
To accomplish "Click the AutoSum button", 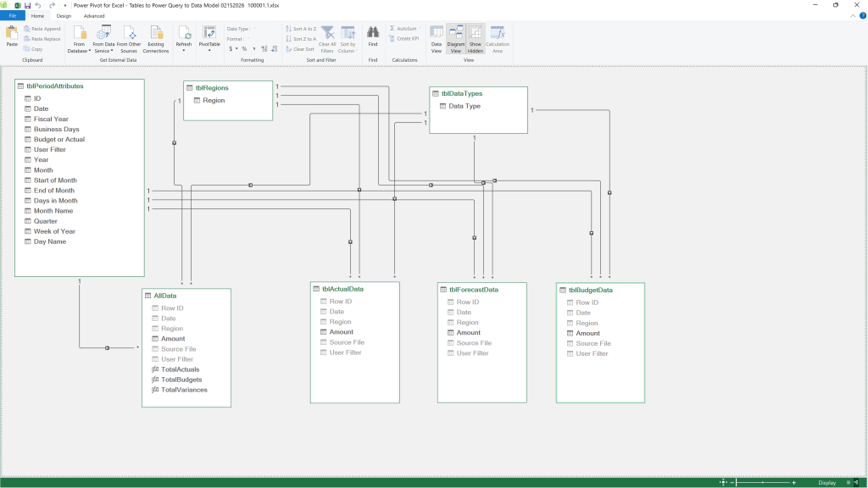I will click(x=403, y=28).
